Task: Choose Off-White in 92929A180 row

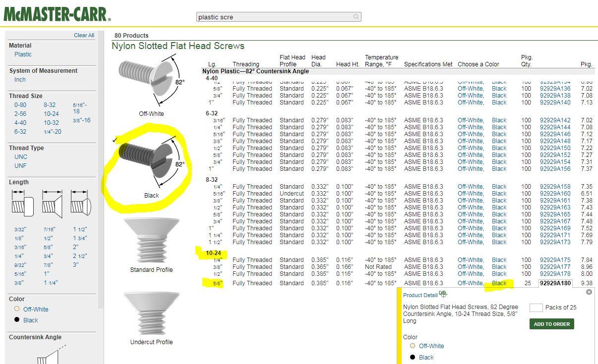Action: coord(470,283)
